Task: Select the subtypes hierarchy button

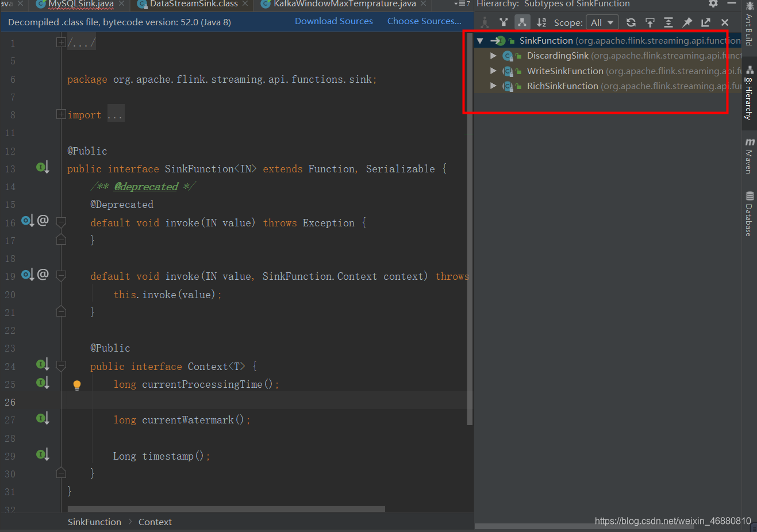Action: [522, 22]
